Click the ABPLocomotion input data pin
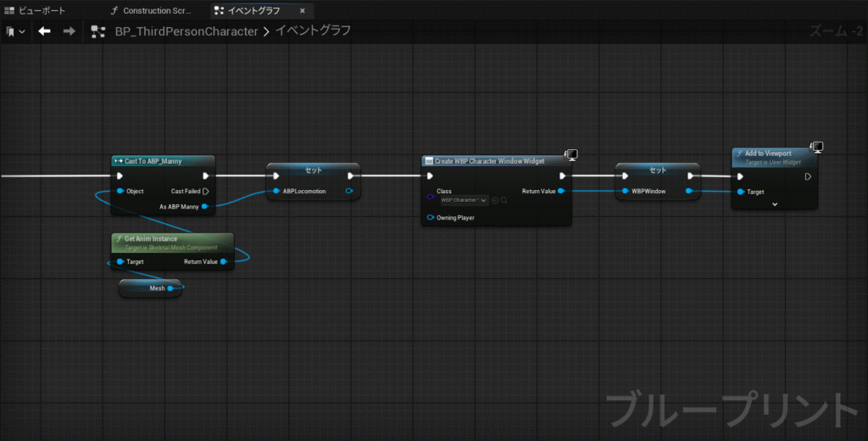 coord(276,191)
